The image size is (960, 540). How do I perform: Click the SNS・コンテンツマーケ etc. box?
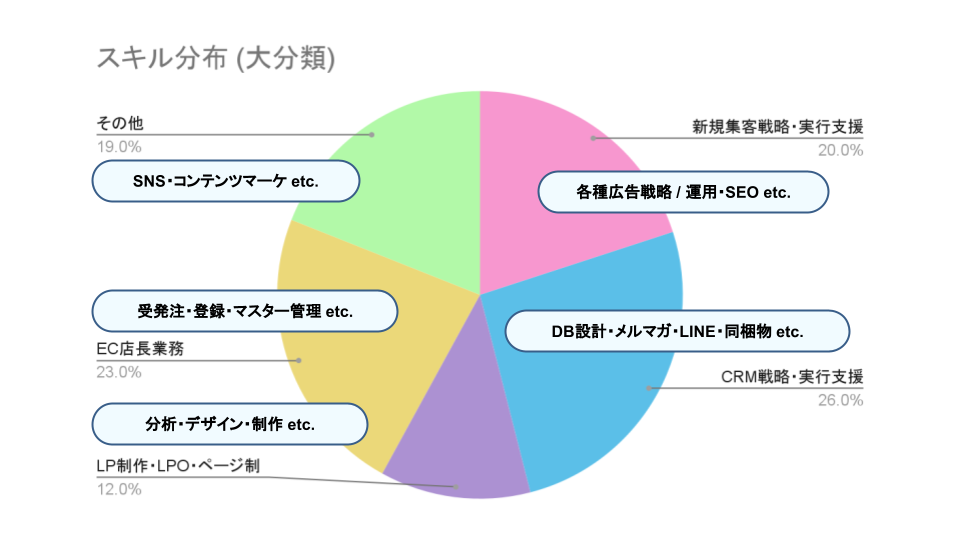tap(225, 182)
